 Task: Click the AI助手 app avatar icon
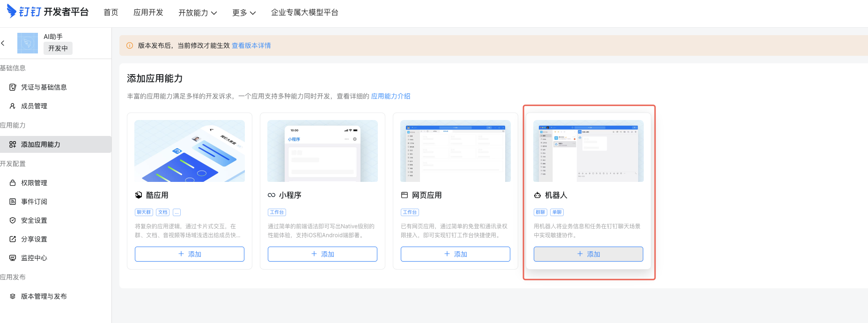28,43
